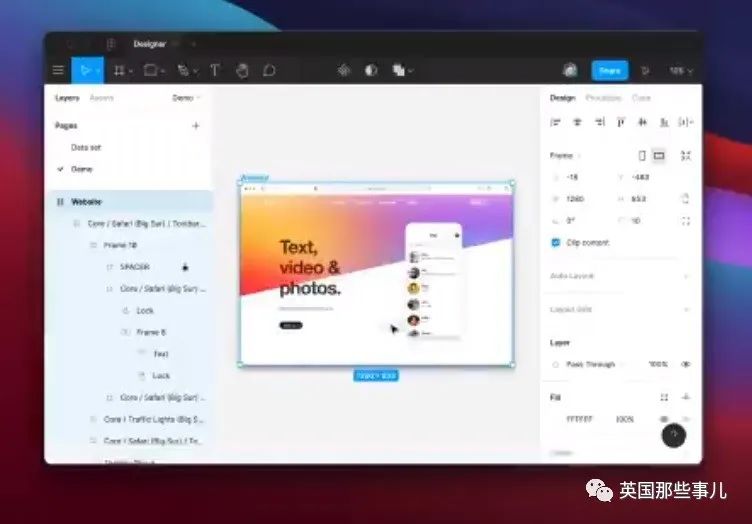Open the Pass Through blend mode dropdown
Viewport: 752px width, 524px height.
590,364
